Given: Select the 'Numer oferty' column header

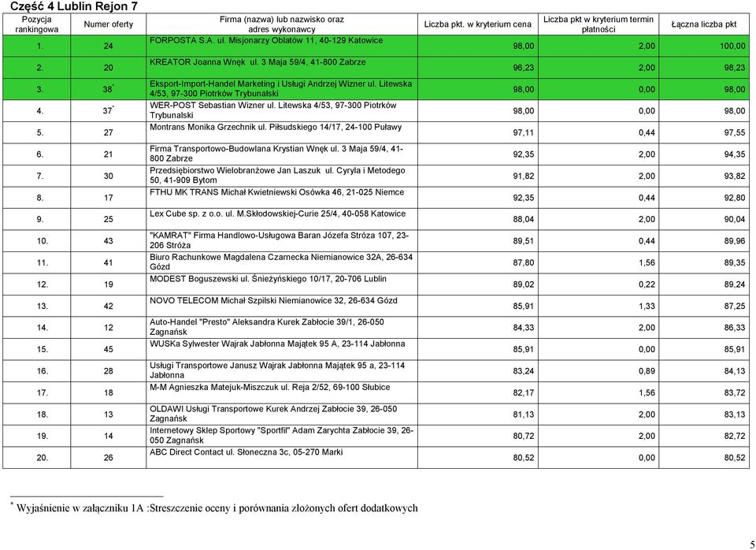Looking at the screenshot, I should [109, 24].
